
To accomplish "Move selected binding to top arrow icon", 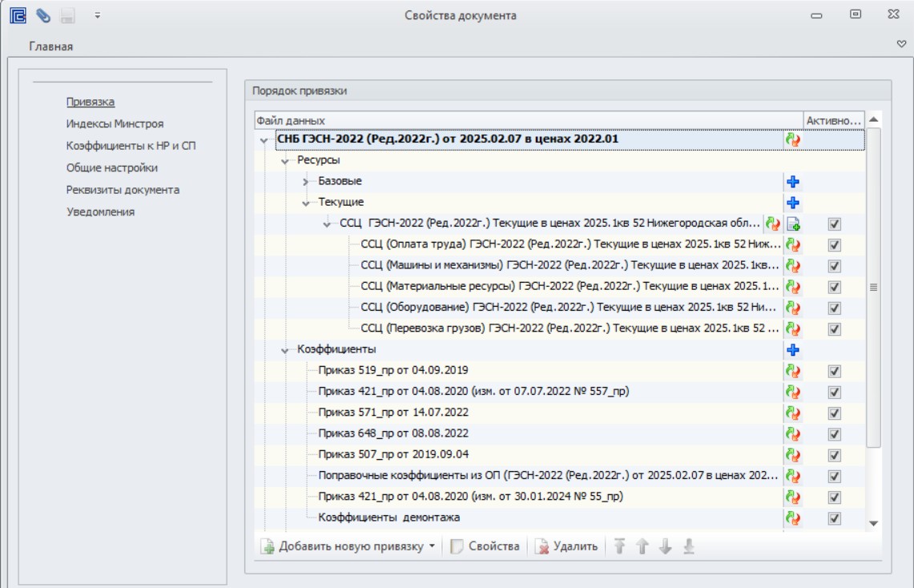I will point(620,546).
